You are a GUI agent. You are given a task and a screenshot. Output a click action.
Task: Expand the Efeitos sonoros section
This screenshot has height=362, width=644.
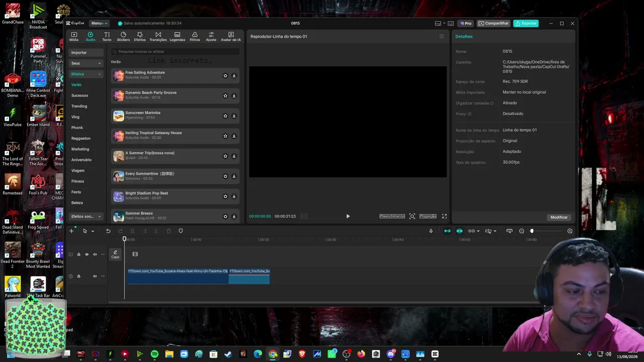(x=86, y=217)
